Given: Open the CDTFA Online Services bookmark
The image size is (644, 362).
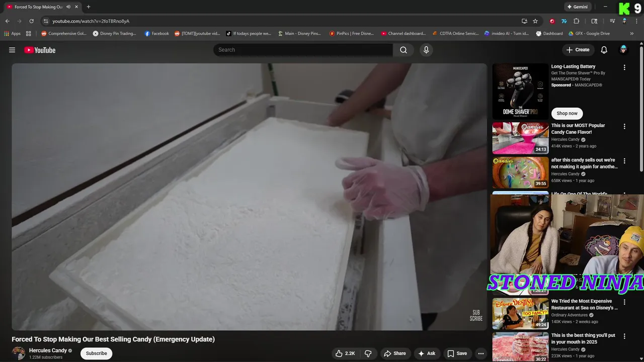Looking at the screenshot, I should coord(455,34).
